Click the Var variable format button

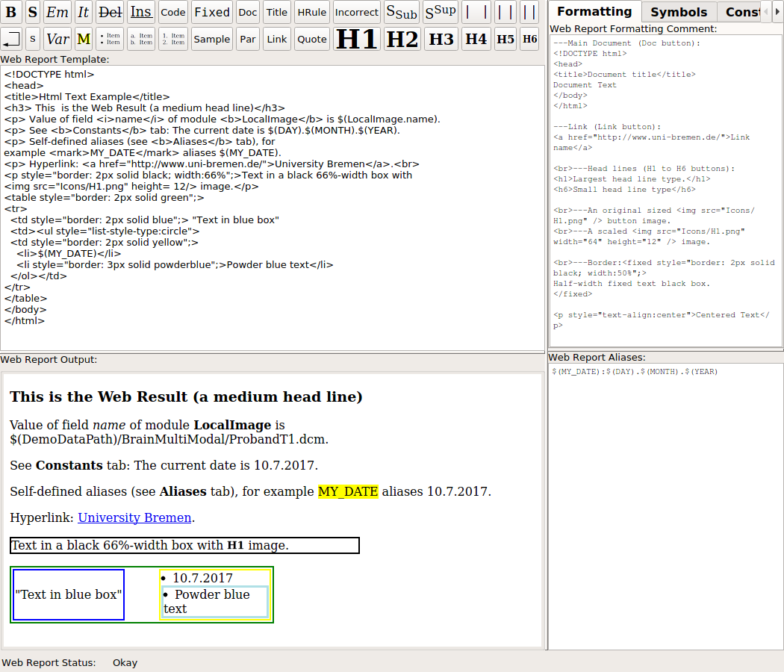(57, 39)
